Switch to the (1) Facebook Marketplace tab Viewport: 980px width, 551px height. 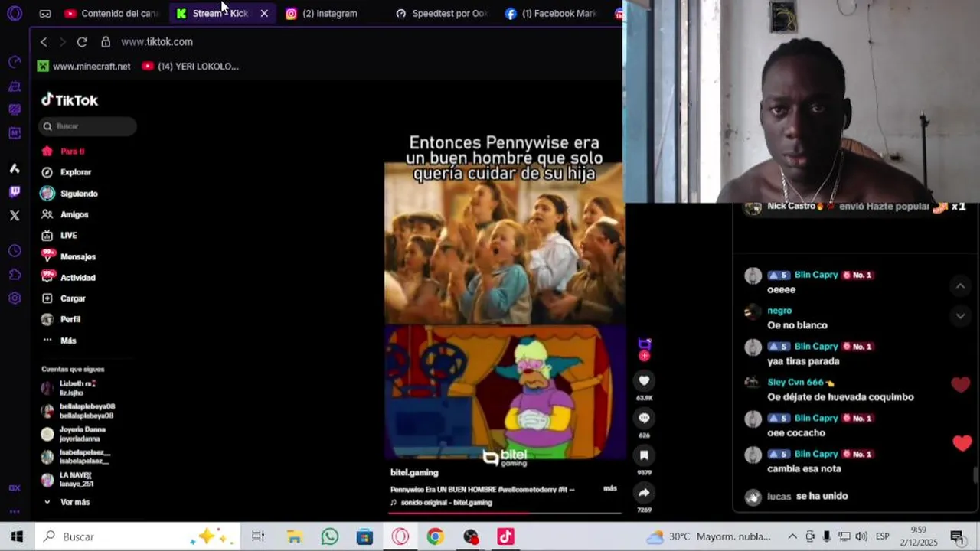point(551,13)
